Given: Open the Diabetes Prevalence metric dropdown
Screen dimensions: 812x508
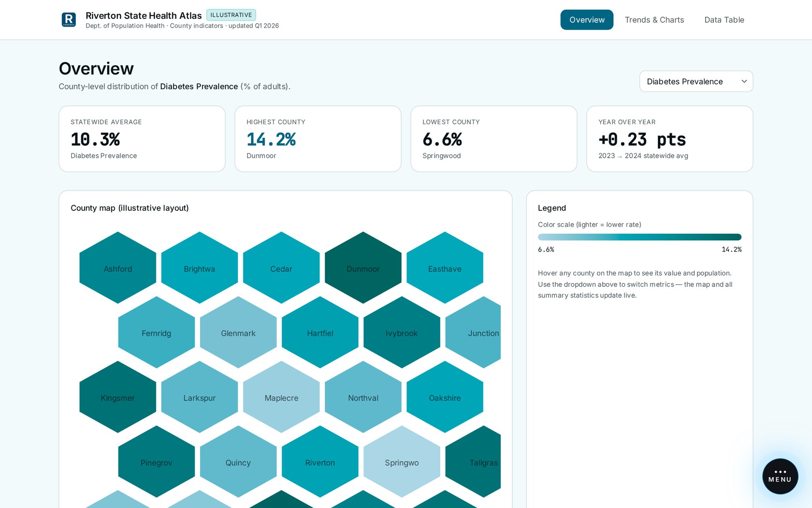Looking at the screenshot, I should click(696, 81).
